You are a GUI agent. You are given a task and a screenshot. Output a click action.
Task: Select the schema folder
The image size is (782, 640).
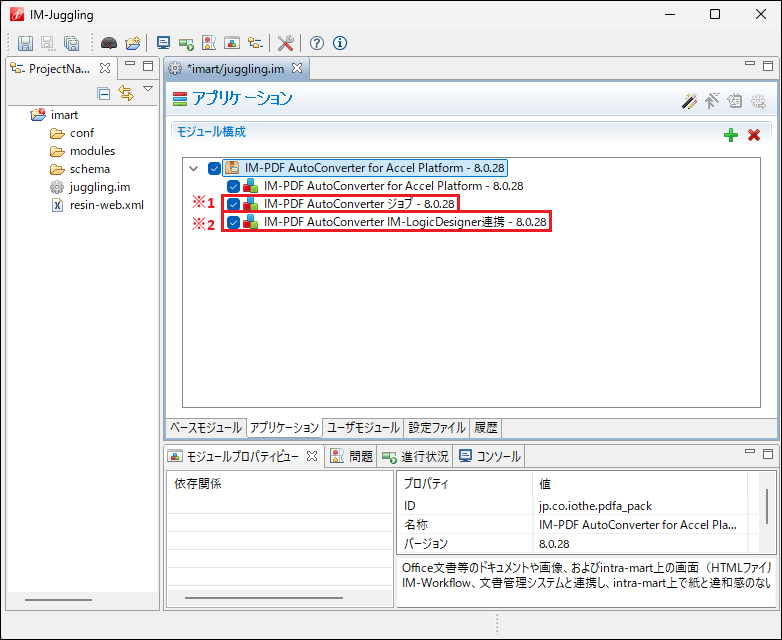[x=90, y=169]
